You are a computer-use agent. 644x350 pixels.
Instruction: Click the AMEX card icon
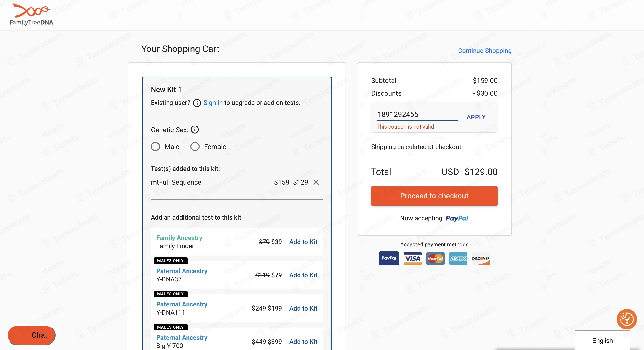458,258
